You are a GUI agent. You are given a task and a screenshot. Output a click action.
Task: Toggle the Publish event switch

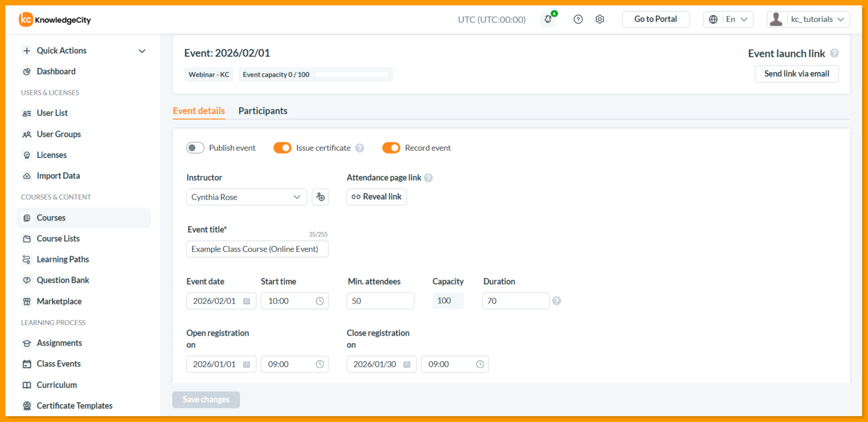click(195, 148)
